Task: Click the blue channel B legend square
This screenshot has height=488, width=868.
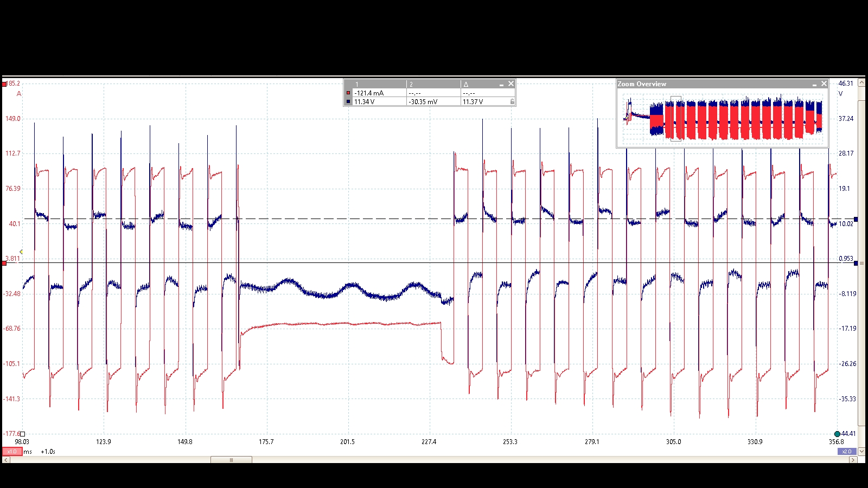Action: (x=348, y=101)
